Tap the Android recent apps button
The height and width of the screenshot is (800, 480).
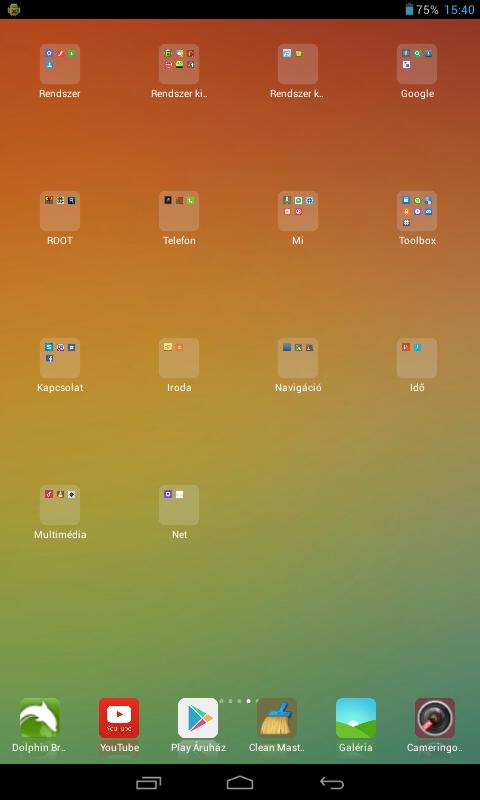pyautogui.click(x=148, y=783)
